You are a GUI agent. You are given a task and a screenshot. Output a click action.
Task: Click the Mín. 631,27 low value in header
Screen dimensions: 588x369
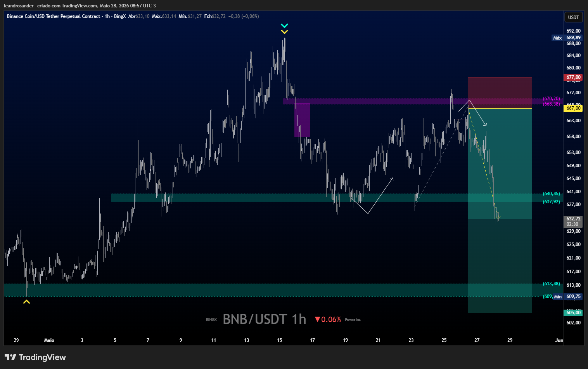pos(190,16)
